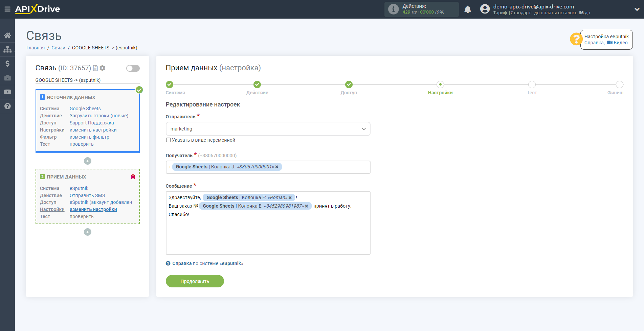Go to the Тест step

coord(532,85)
